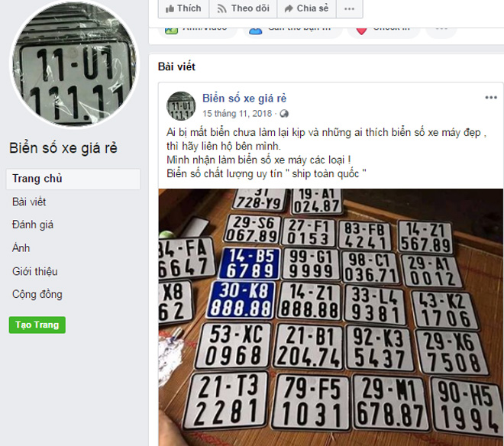The width and height of the screenshot is (504, 446).
Task: Open the post options ellipsis menu
Action: 491,98
